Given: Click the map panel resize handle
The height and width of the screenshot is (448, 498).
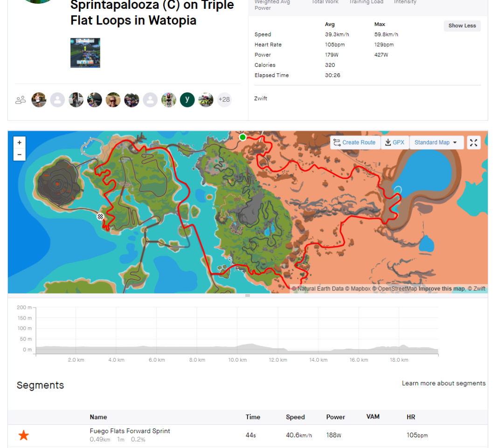Looking at the screenshot, I should click(x=248, y=295).
